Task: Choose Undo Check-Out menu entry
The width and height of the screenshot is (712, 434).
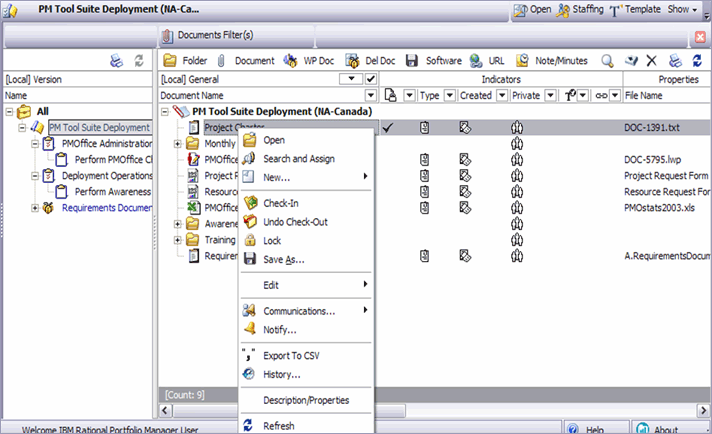Action: coord(307,222)
